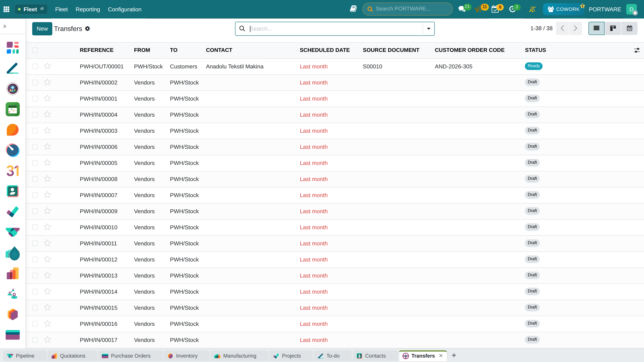This screenshot has height=362, width=644.
Task: Tick the checkbox for PWH/IN/00010
Action: click(x=35, y=227)
